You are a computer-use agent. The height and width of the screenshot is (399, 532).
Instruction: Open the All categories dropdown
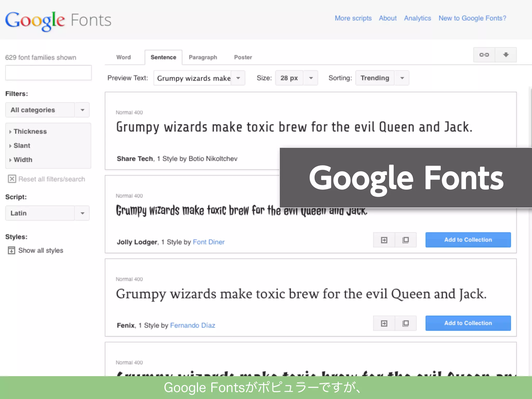click(x=47, y=110)
